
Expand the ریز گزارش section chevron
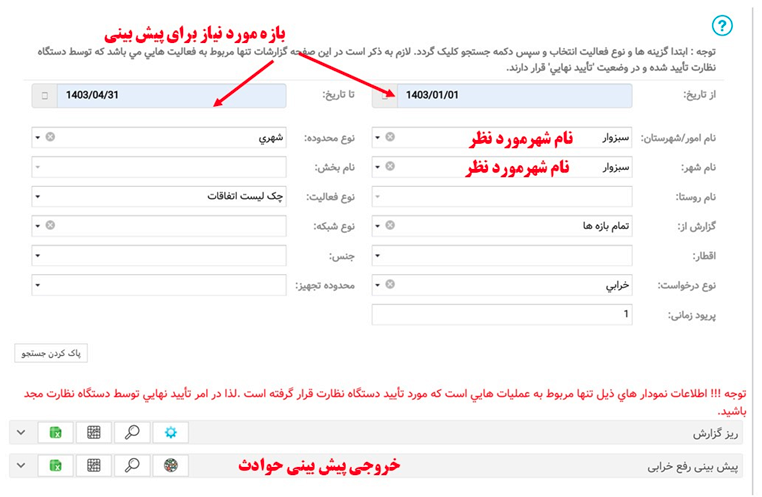pyautogui.click(x=21, y=433)
